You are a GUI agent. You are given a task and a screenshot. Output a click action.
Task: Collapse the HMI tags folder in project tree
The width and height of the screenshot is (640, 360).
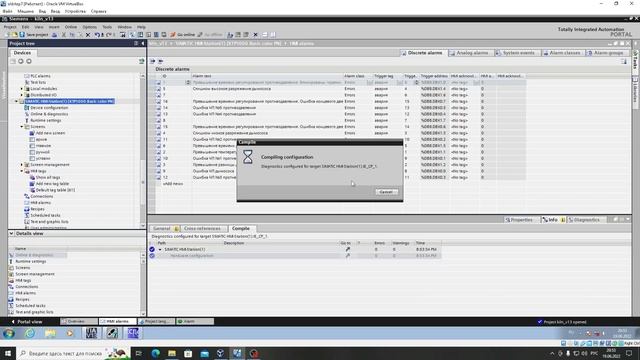[22, 171]
